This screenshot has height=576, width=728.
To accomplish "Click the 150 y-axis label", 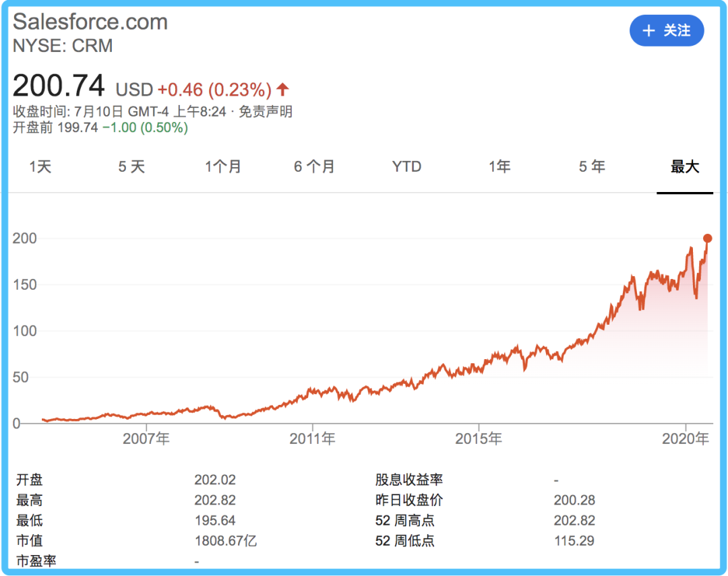I will (25, 284).
